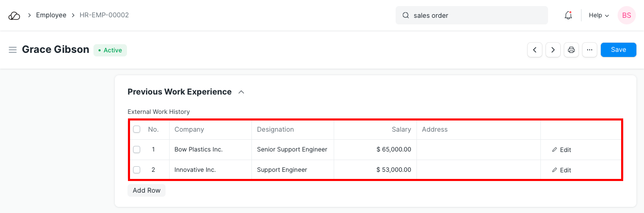This screenshot has height=213, width=644.
Task: Tick the Innovative Inc. row checkbox
Action: (137, 170)
